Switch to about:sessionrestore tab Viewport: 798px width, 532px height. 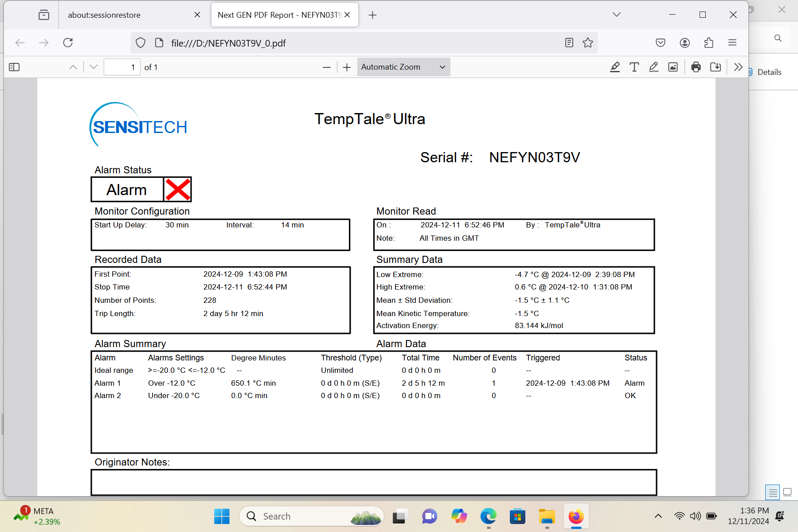(104, 15)
